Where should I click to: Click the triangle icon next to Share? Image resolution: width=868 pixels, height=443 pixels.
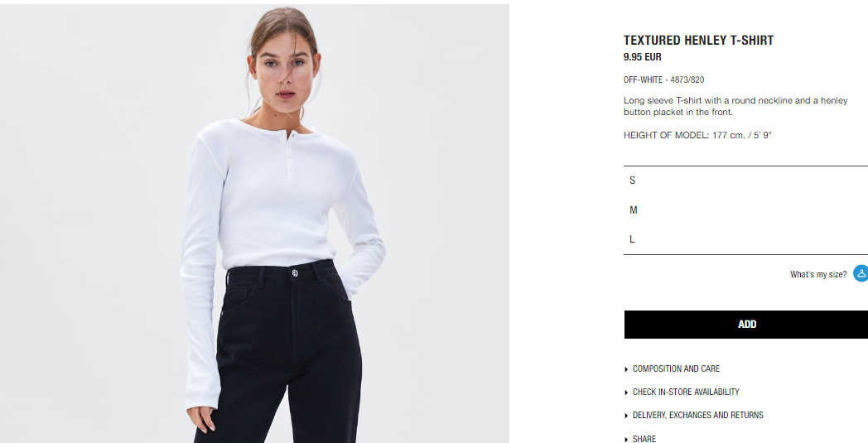[626, 439]
